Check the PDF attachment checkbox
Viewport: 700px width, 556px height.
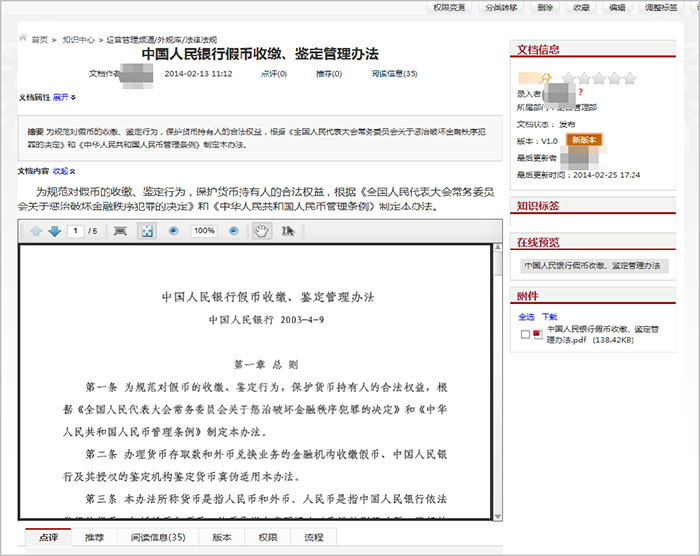pyautogui.click(x=525, y=334)
